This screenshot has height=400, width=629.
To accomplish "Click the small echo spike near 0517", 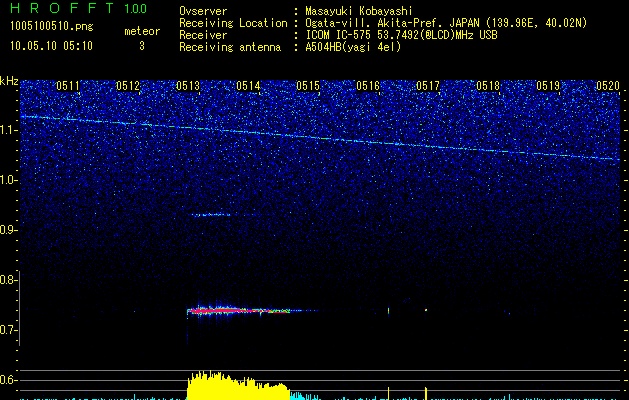I will coord(426,310).
